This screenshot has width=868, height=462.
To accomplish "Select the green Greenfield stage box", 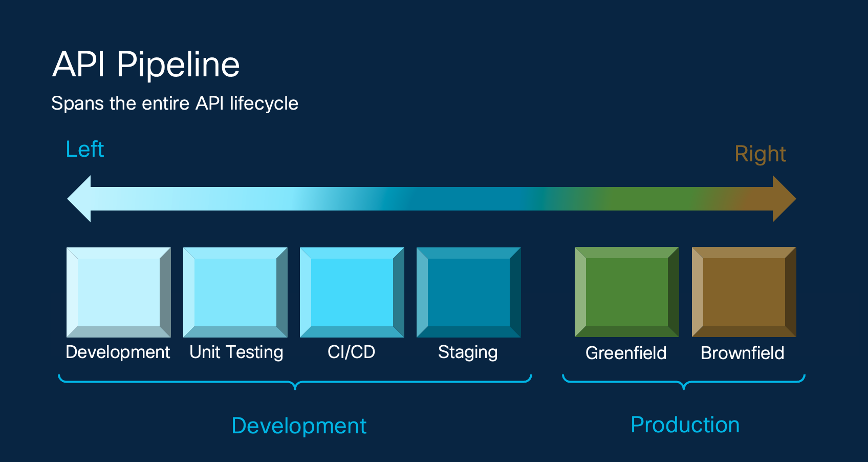I will click(626, 292).
